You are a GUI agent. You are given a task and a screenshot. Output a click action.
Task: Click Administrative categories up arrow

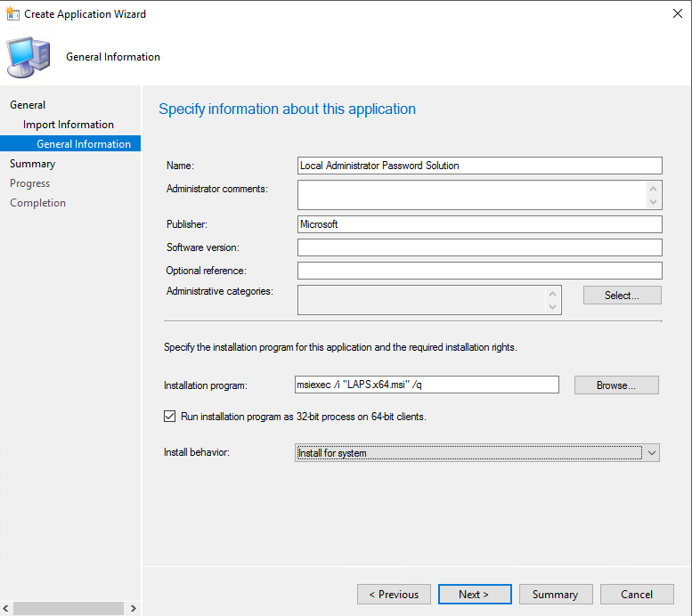pos(553,293)
